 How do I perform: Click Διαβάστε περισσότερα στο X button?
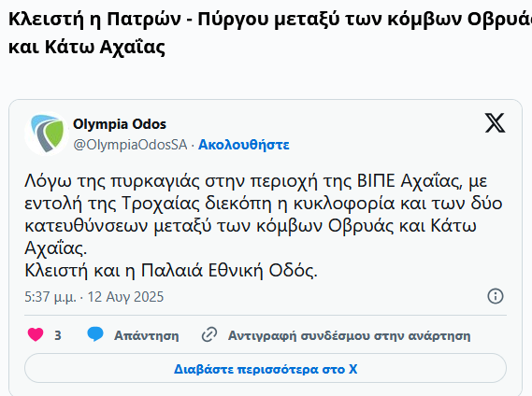click(266, 368)
